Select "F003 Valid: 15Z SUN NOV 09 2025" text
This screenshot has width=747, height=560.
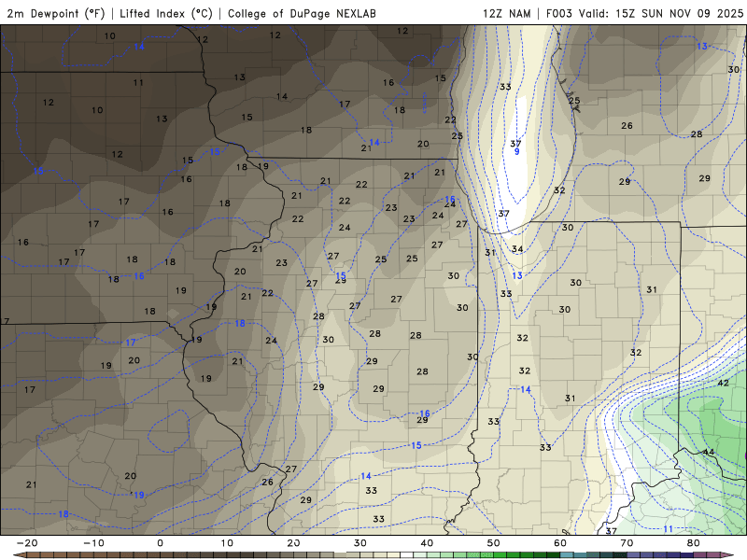(x=644, y=14)
